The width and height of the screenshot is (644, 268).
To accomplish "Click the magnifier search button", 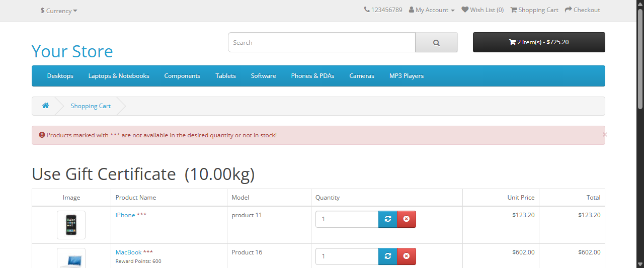I will click(x=436, y=43).
